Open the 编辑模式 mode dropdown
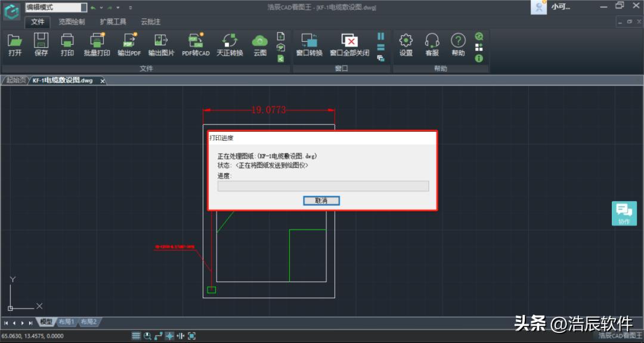 pyautogui.click(x=56, y=7)
